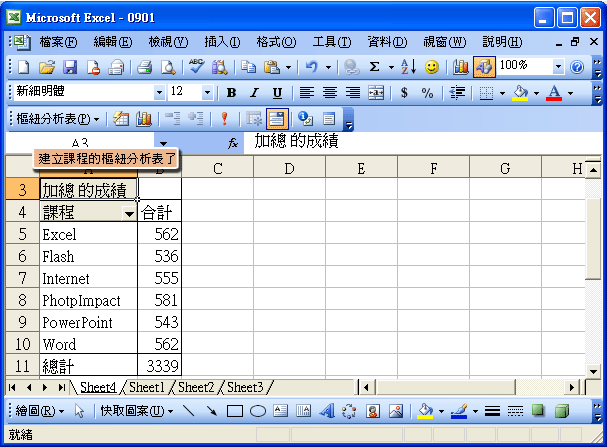
Task: Open the Name Box dropdown arrow
Action: [x=164, y=144]
